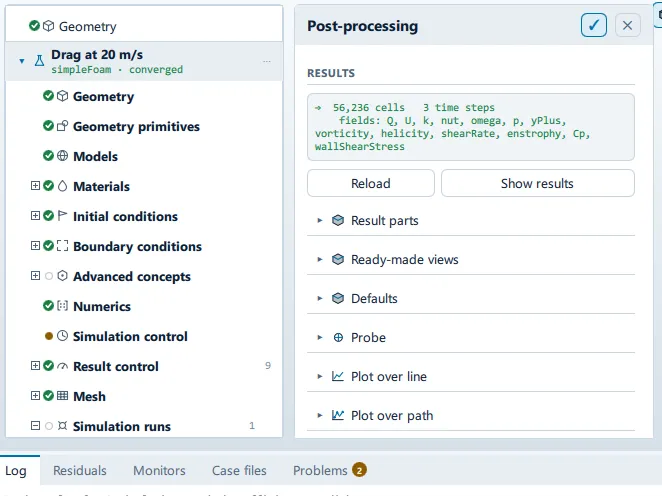Click the Simulation runs icon
Screen dimensions: 662x496
click(x=62, y=426)
